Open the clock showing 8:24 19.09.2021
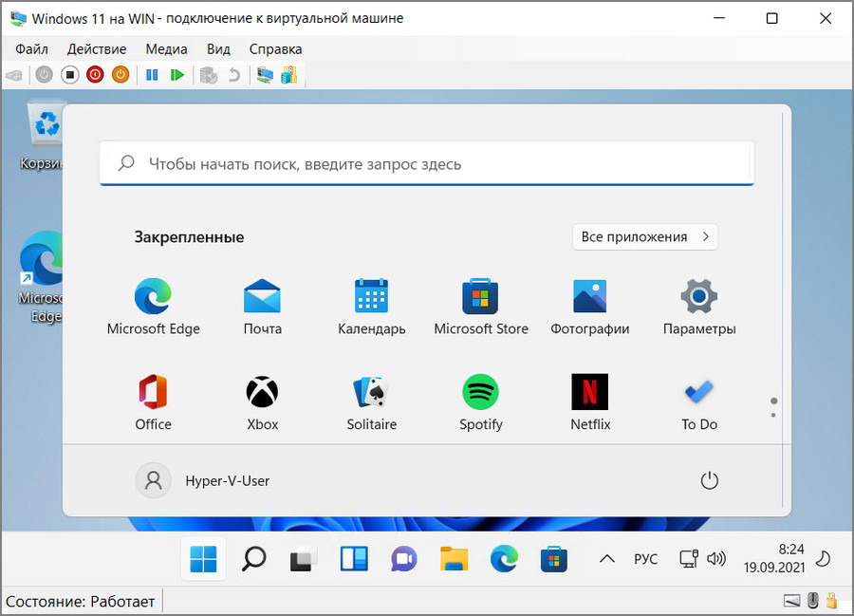854x616 pixels. [774, 558]
